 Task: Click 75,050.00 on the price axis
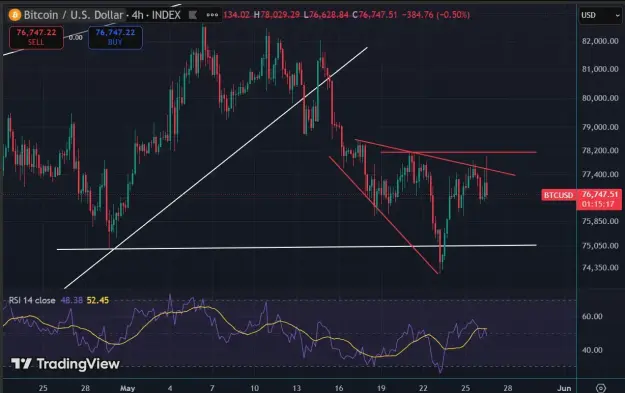pos(600,246)
